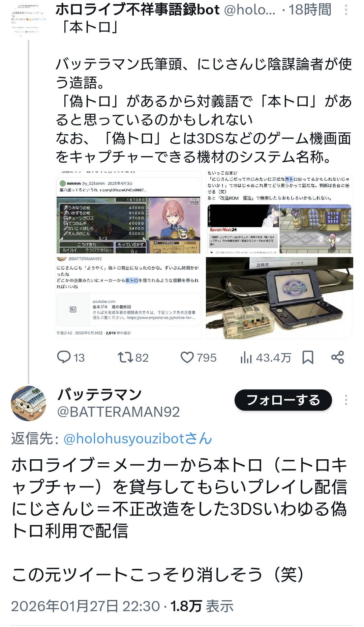Screen dimensions: 364x627
Task: Open バッテラマン profile avatar
Action: pyautogui.click(x=29, y=403)
